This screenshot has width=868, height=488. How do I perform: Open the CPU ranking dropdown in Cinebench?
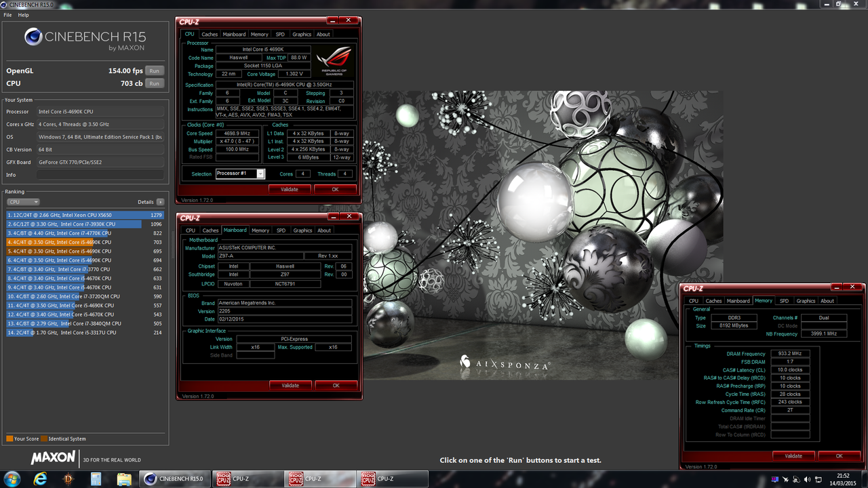click(x=23, y=201)
